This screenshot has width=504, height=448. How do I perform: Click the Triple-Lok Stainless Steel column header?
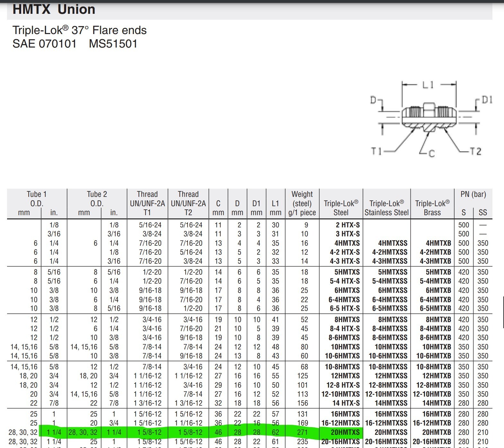click(386, 208)
